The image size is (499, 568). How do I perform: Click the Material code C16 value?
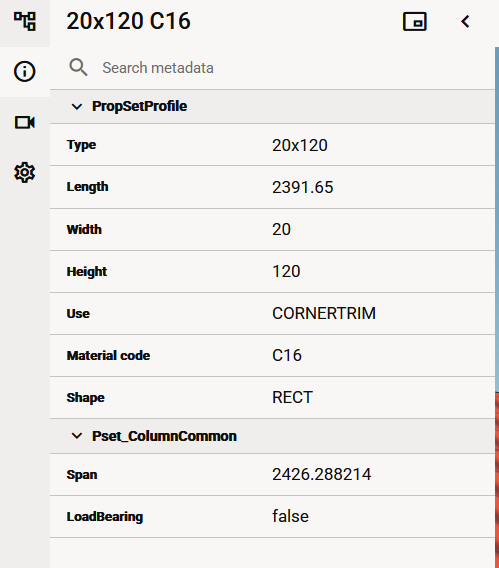tap(286, 355)
